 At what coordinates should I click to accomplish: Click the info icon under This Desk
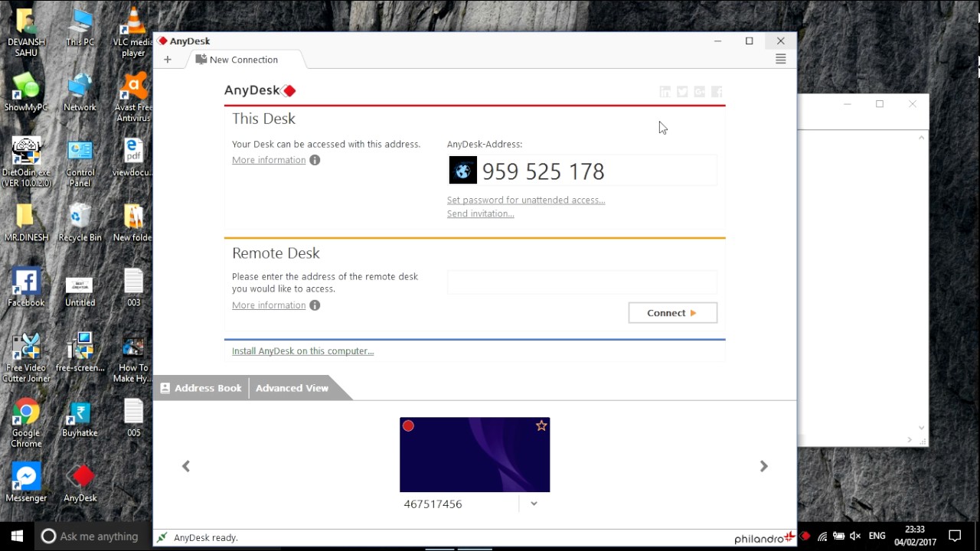pos(315,160)
